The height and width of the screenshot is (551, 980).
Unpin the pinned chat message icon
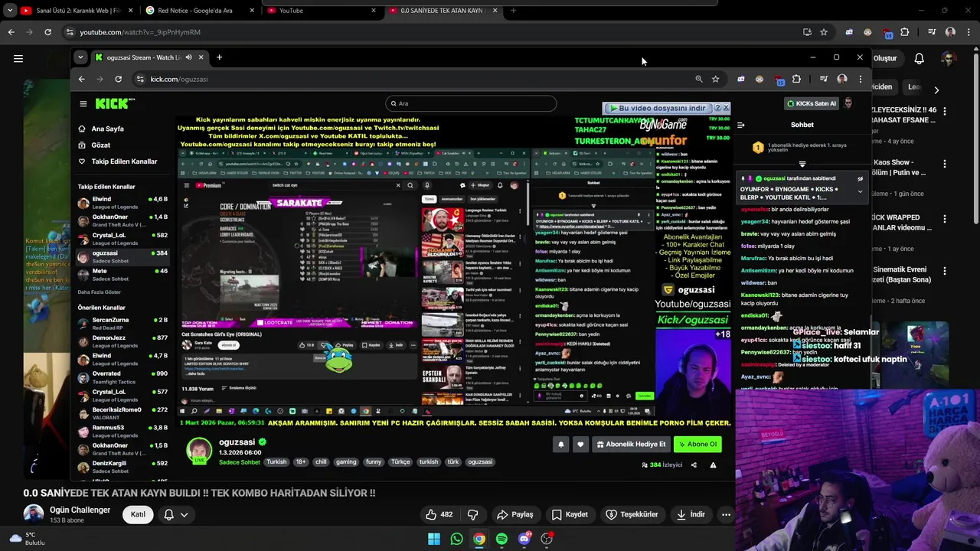pos(860,179)
